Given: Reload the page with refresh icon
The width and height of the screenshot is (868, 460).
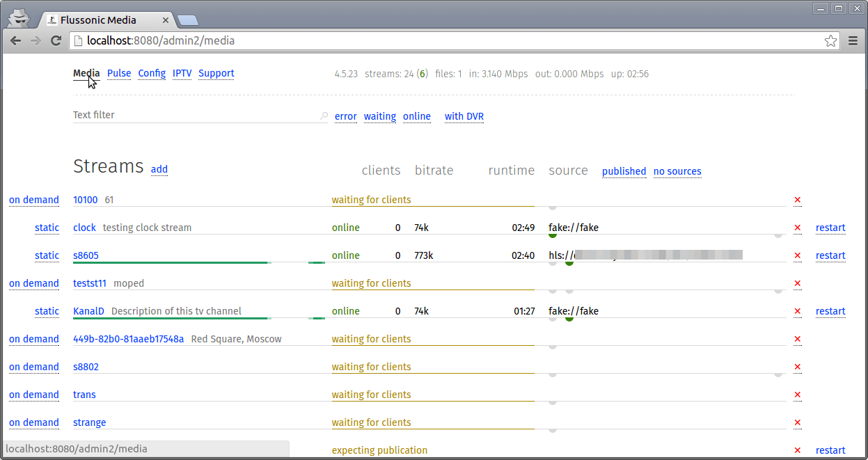Looking at the screenshot, I should point(56,41).
